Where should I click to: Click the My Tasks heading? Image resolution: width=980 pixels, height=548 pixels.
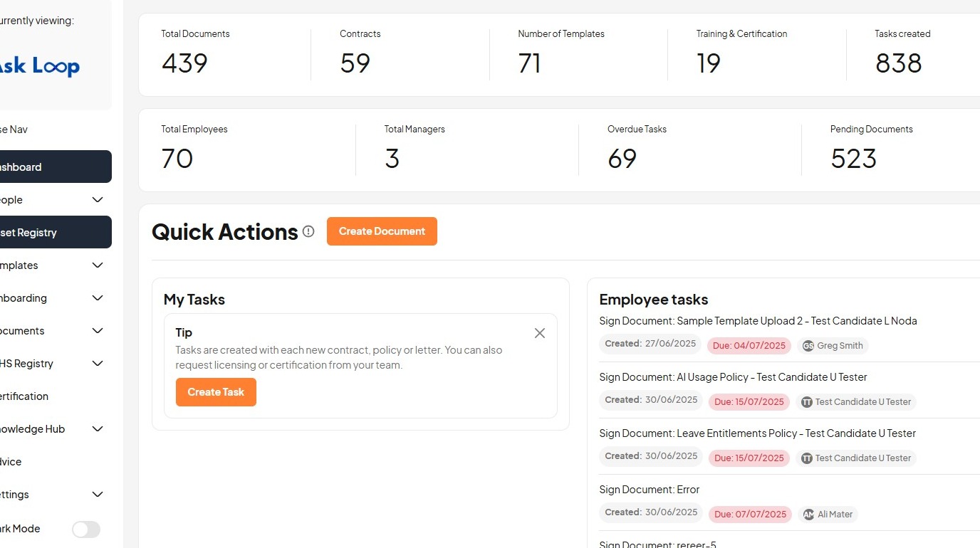[194, 300]
